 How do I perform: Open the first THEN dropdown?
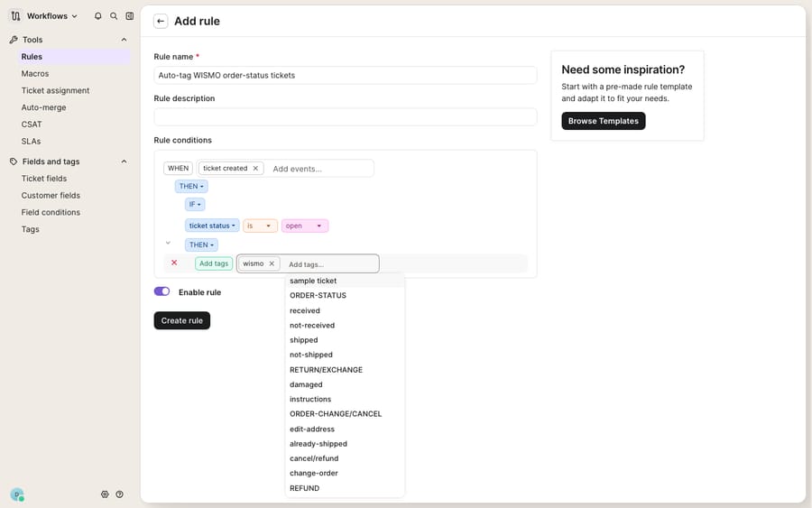tap(191, 187)
